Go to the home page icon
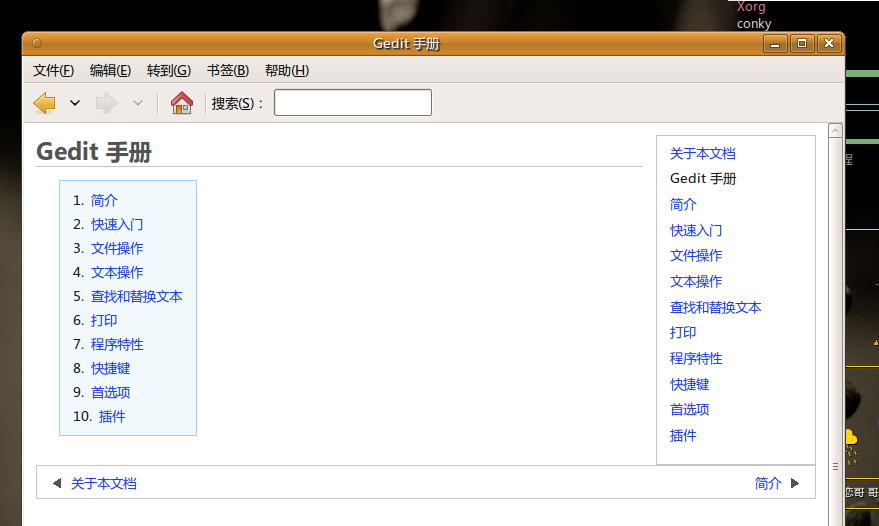Viewport: 879px width, 526px height. point(182,103)
